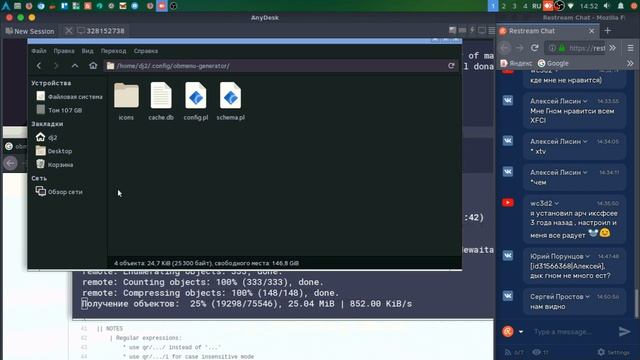The image size is (640, 360).
Task: Go forward in the file manager
Action: (x=56, y=66)
